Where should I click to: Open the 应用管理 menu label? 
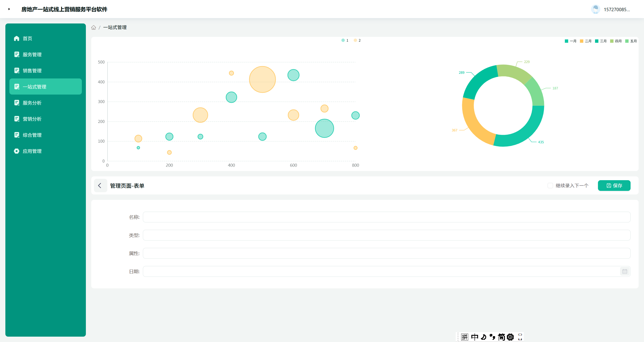pyautogui.click(x=32, y=151)
